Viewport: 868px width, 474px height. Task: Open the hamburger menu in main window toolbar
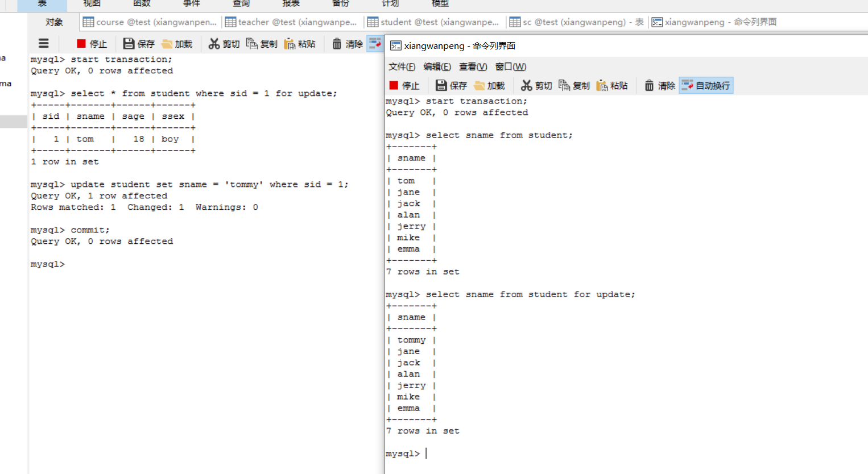[x=44, y=44]
